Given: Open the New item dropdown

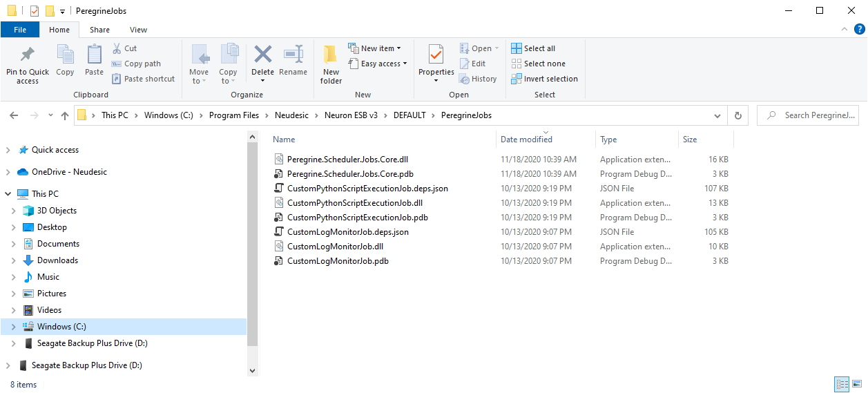Looking at the screenshot, I should [x=374, y=48].
